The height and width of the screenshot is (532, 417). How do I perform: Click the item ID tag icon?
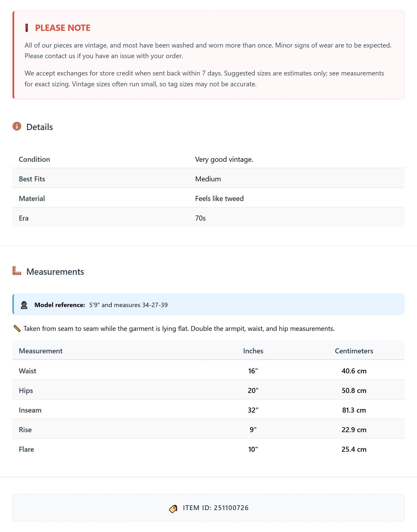coord(173,509)
